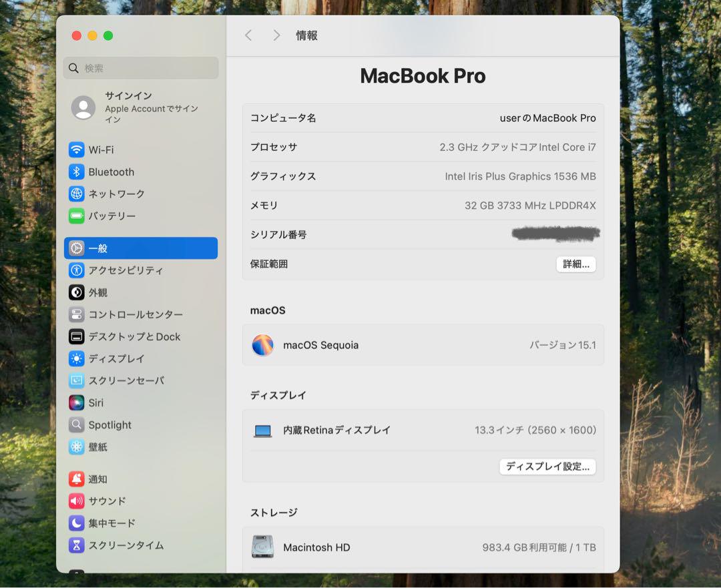Click the スクリーンタイム hourglass icon
Image resolution: width=721 pixels, height=588 pixels.
[x=76, y=545]
